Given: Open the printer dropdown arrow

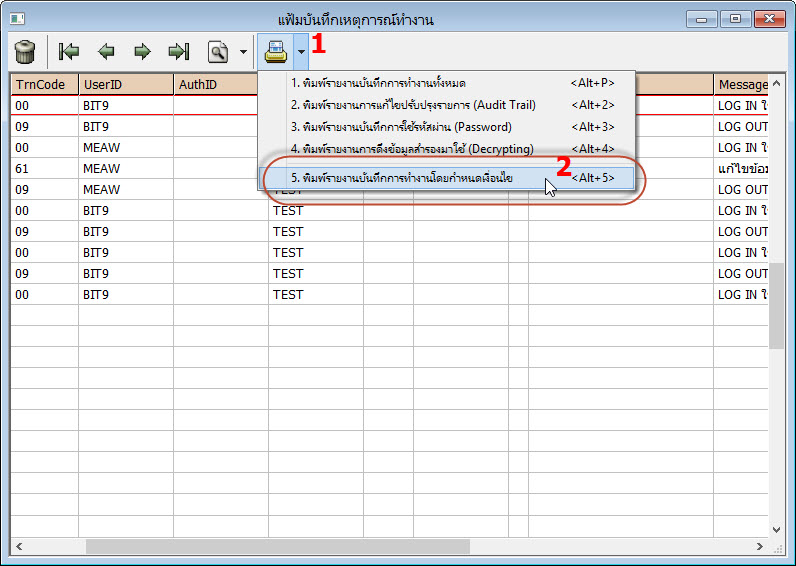Looking at the screenshot, I should click(x=302, y=52).
